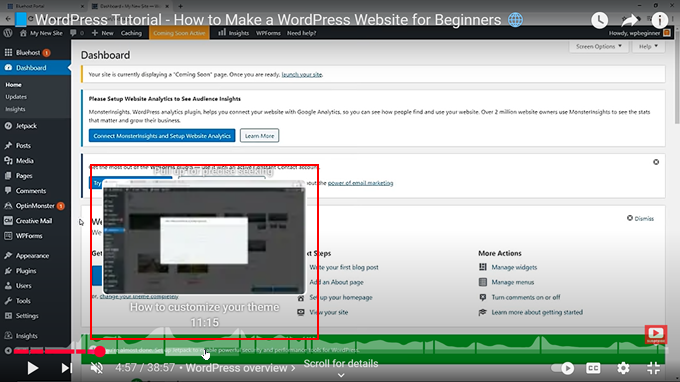Click Coming Soon Active button
The image size is (680, 382).
tap(179, 33)
